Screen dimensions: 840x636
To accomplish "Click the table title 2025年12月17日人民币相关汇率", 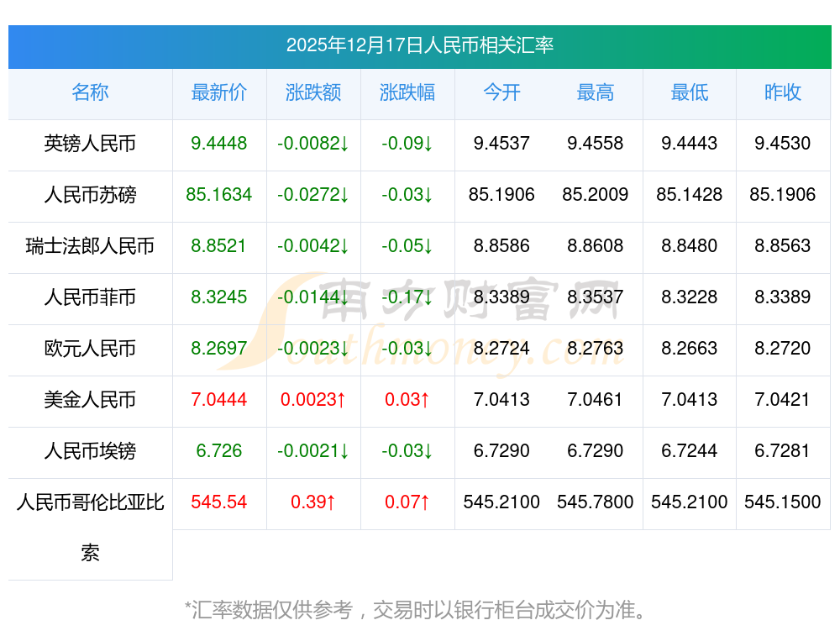I will 419,45.
